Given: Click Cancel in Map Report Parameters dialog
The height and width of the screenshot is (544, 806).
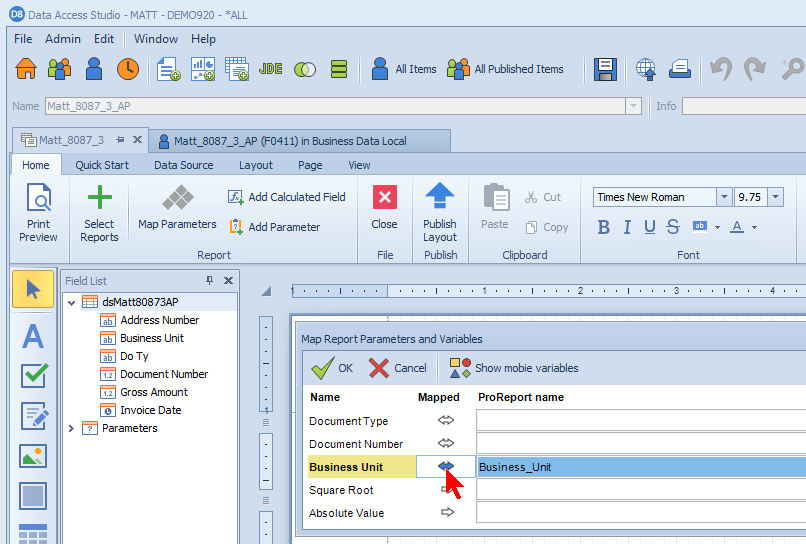Looking at the screenshot, I should coord(397,368).
